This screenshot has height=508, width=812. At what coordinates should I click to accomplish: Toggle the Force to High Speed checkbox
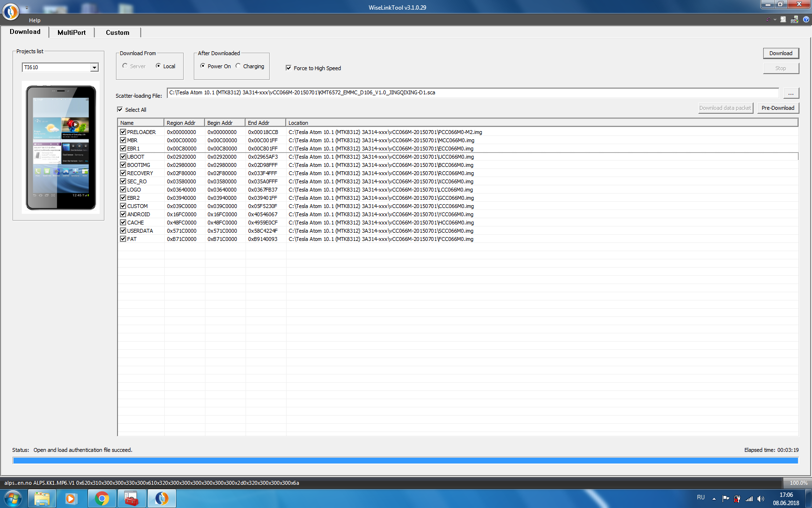coord(289,68)
